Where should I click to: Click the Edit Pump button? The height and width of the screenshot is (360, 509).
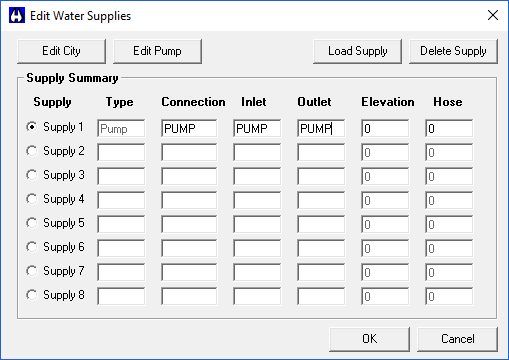click(x=157, y=51)
